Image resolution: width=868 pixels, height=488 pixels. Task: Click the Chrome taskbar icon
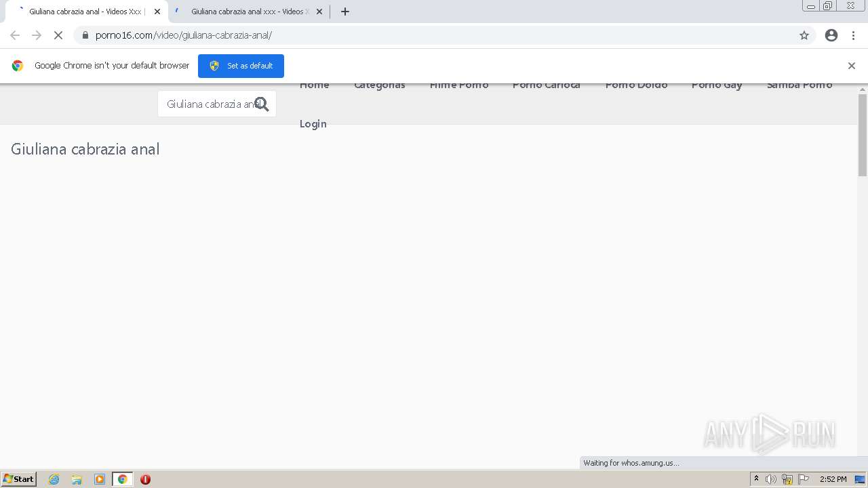(x=123, y=479)
